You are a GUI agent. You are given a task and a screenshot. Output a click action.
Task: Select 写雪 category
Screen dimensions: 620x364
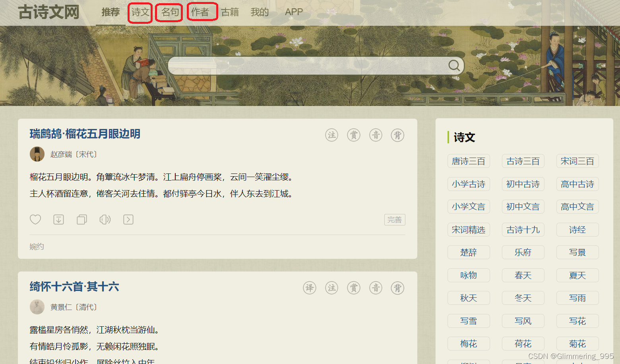point(469,321)
